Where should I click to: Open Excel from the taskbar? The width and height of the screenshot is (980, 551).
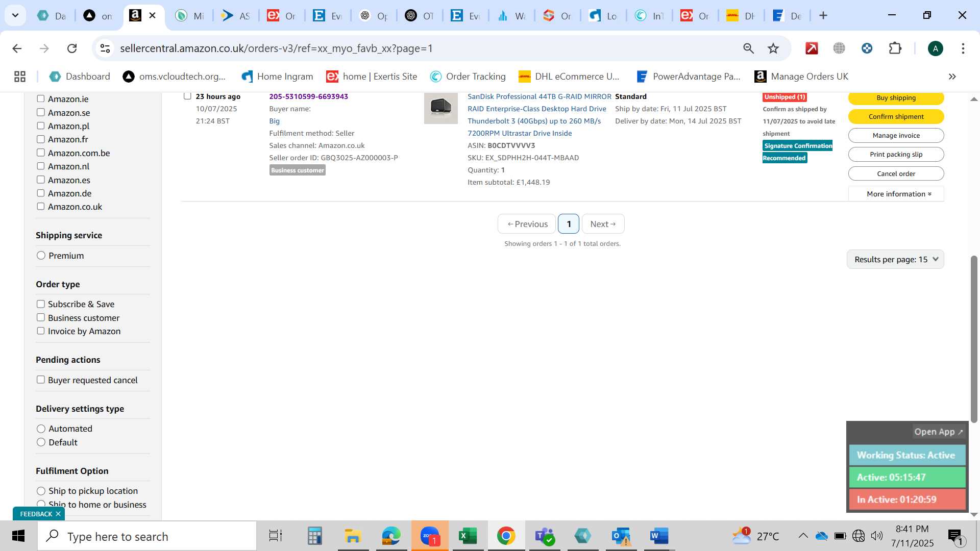pyautogui.click(x=468, y=536)
